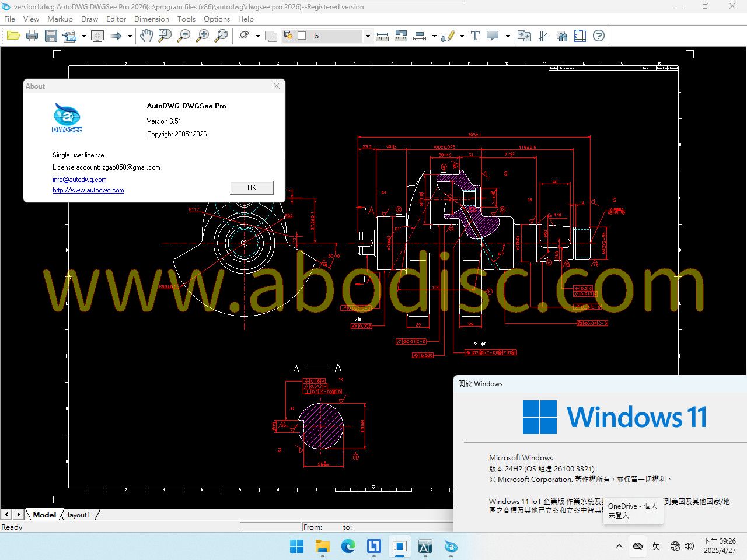Click the volume speaker tray icon
The image size is (747, 560).
(689, 546)
